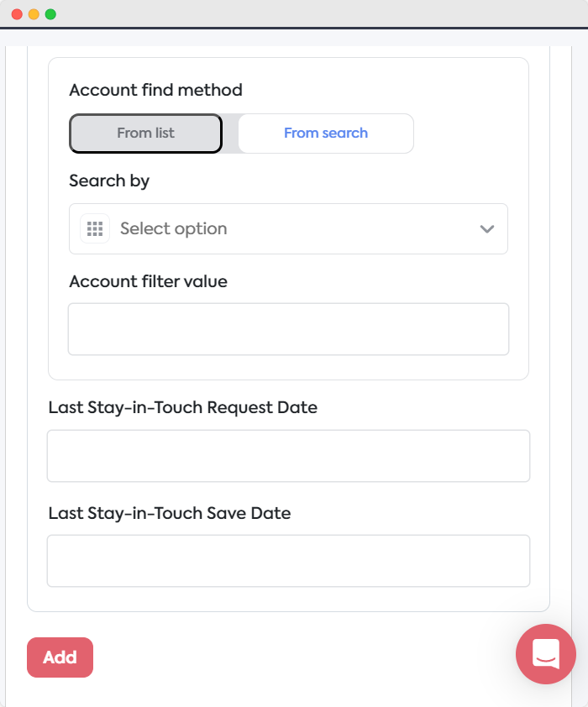The width and height of the screenshot is (588, 707).
Task: Click the "Account find method" section heading
Action: 157,90
